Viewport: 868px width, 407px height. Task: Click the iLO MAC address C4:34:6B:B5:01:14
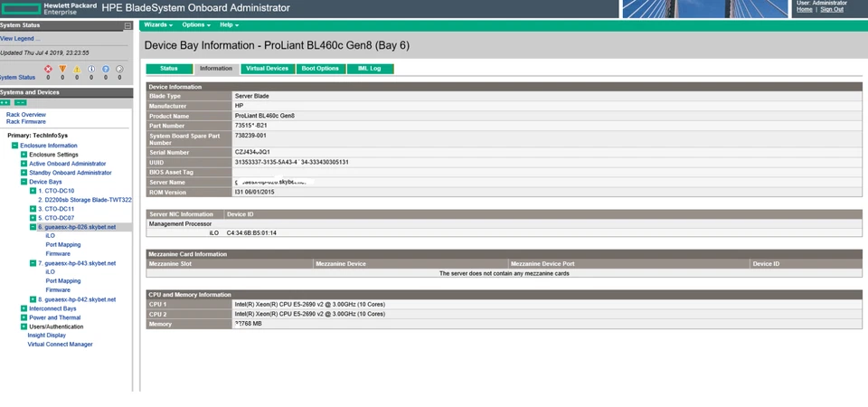click(251, 233)
